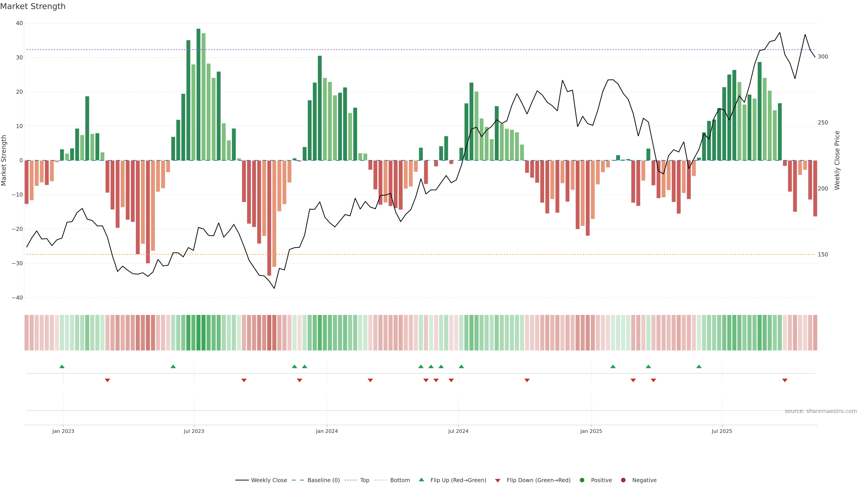
Task: Toggle Flip Up (Red→Green) legend entry
Action: [458, 480]
